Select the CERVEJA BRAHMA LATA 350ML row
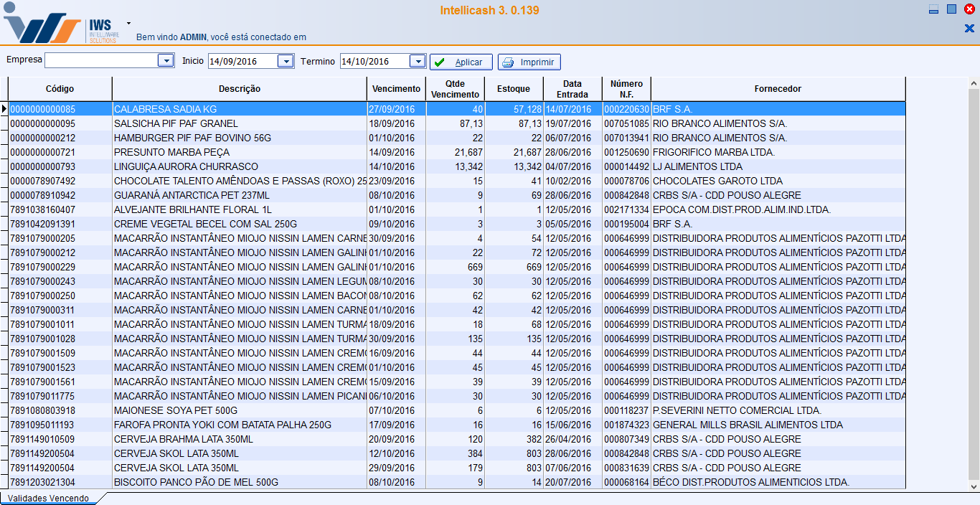The image size is (980, 505). click(x=457, y=439)
